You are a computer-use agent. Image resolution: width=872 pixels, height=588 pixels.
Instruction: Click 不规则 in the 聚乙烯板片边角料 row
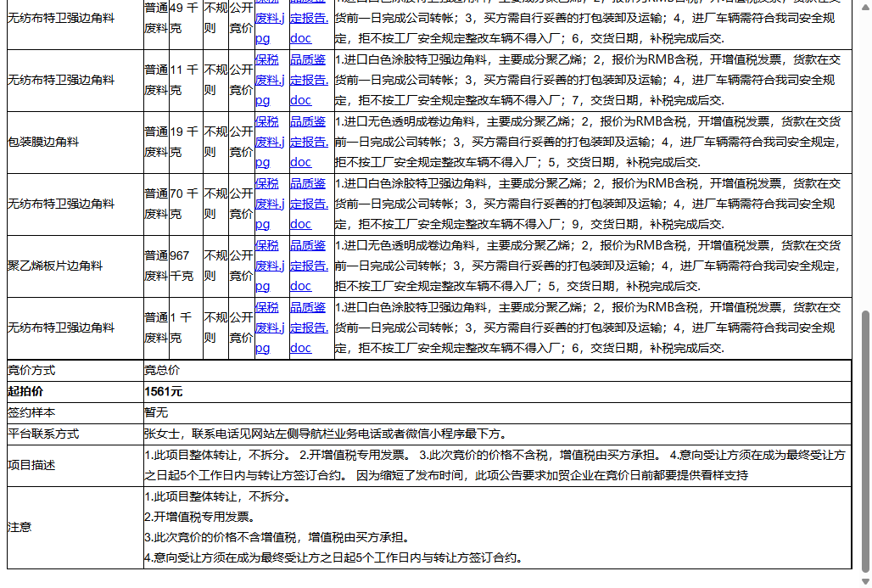215,266
